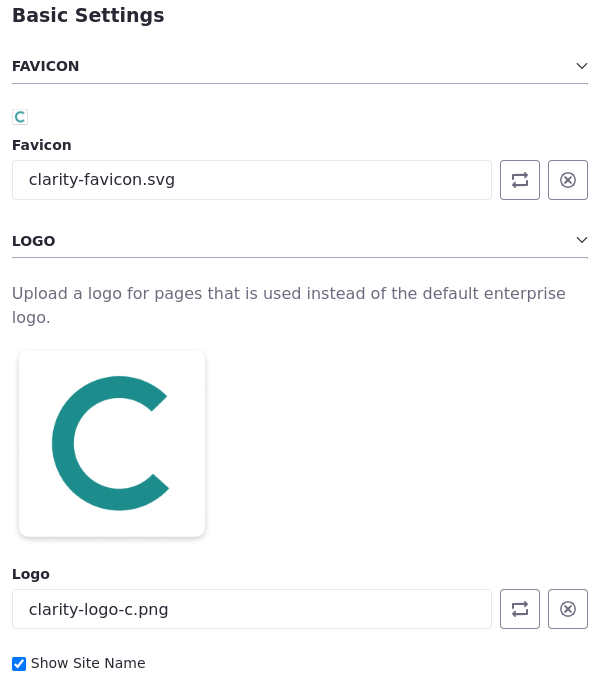The height and width of the screenshot is (680, 596).
Task: Remove the clarity-logo-c.png logo file
Action: click(568, 609)
